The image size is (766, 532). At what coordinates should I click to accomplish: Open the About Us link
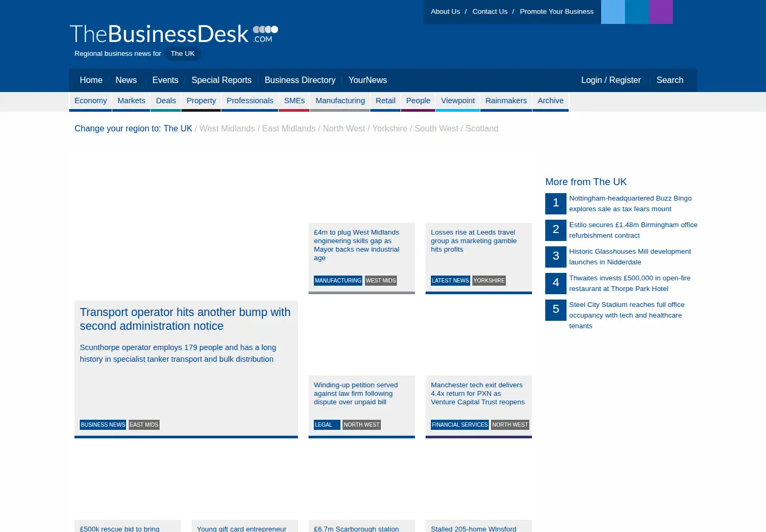[x=445, y=12]
